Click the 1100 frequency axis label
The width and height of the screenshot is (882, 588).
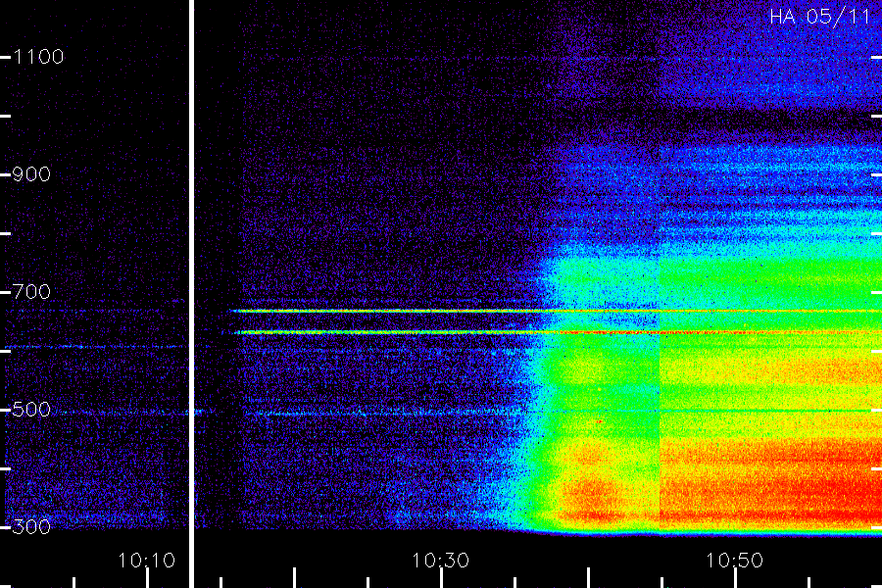38,57
